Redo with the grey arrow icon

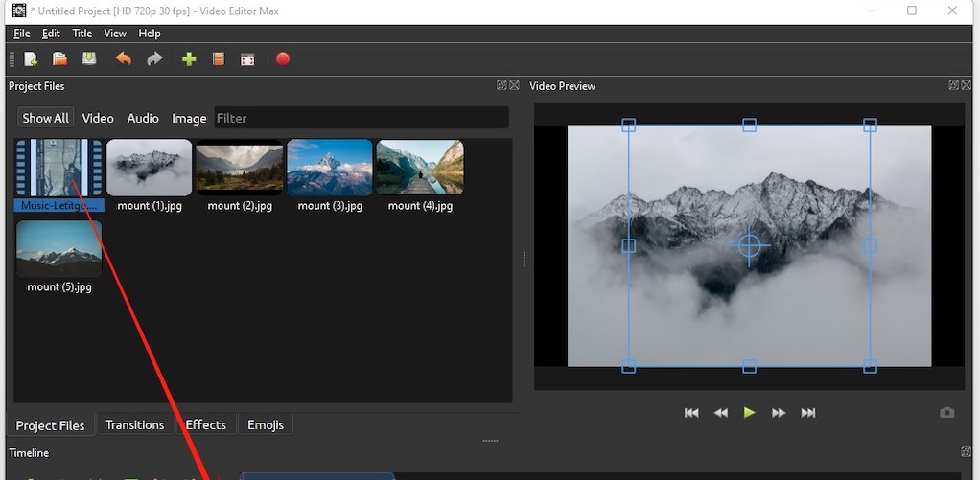click(154, 59)
